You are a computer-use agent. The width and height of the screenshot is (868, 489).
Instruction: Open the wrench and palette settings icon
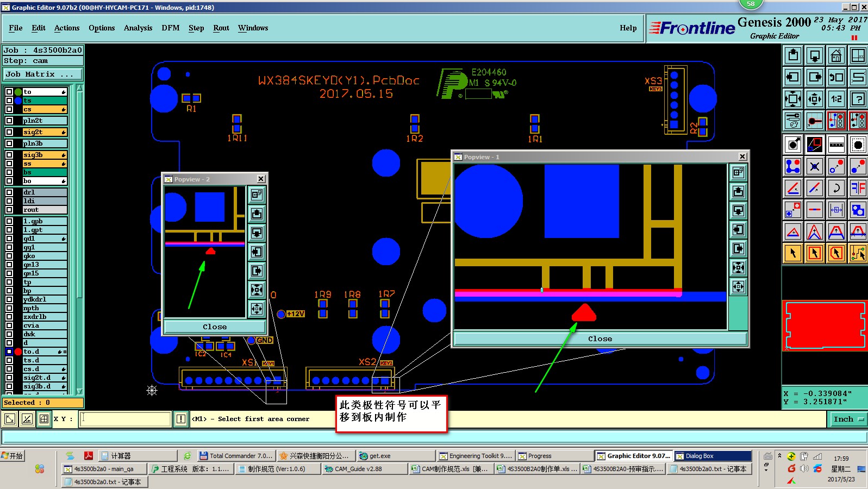[x=793, y=121]
